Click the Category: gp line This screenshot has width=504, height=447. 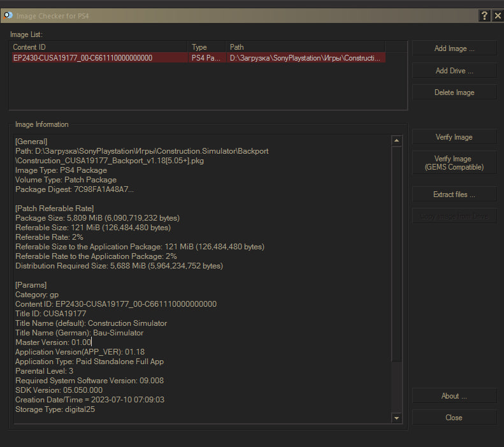tap(37, 295)
